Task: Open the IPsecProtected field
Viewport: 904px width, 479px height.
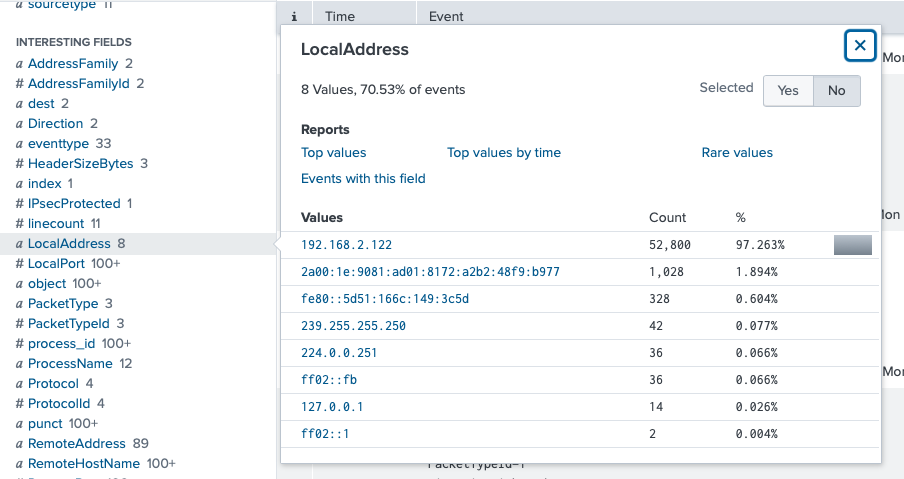Action: coord(74,203)
